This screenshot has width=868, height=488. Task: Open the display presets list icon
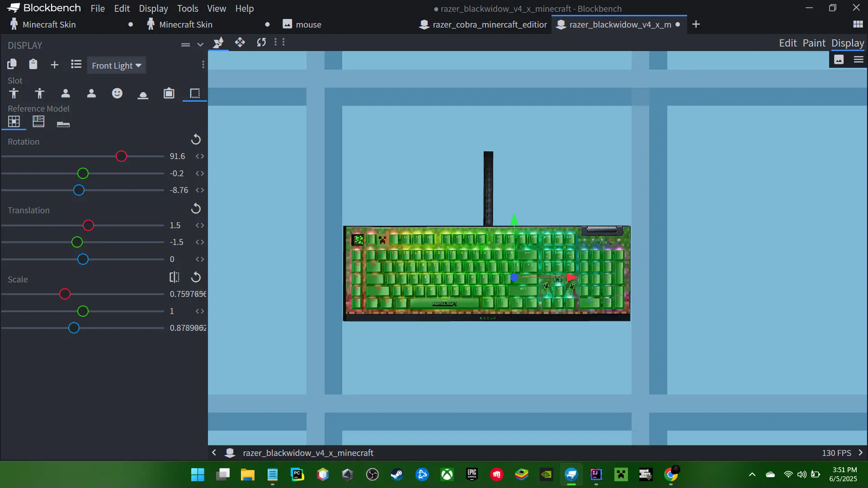pyautogui.click(x=76, y=65)
